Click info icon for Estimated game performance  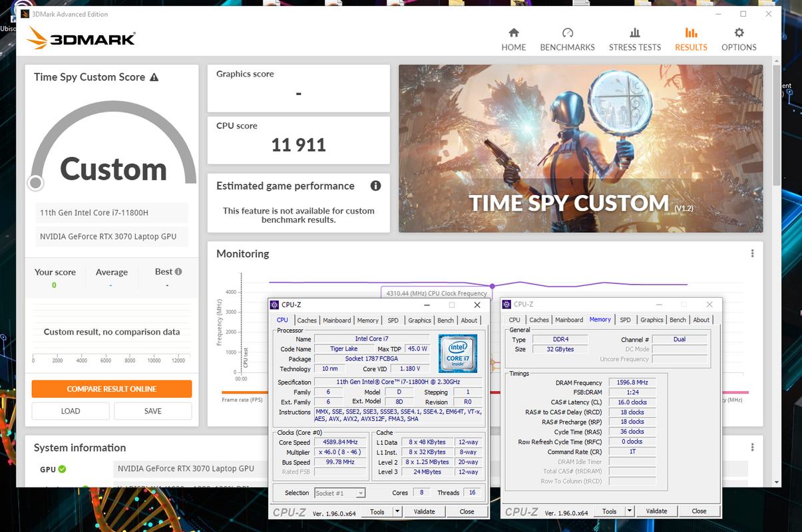[x=375, y=186]
